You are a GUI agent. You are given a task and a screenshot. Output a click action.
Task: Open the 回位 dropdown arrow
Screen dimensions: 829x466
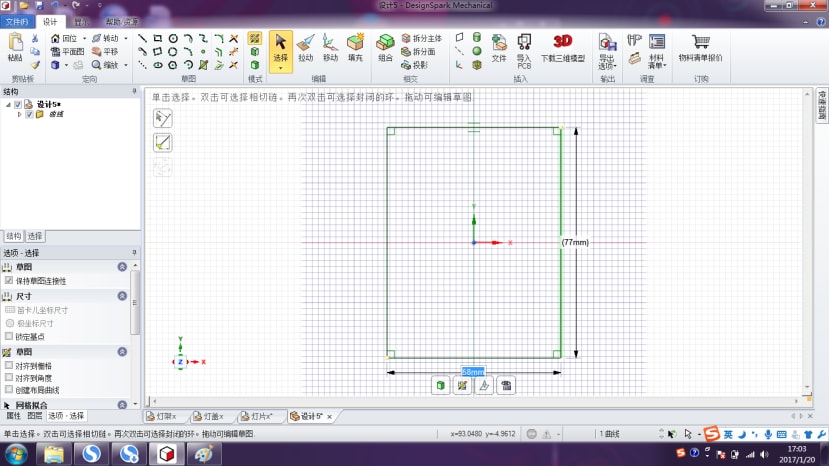pyautogui.click(x=84, y=39)
